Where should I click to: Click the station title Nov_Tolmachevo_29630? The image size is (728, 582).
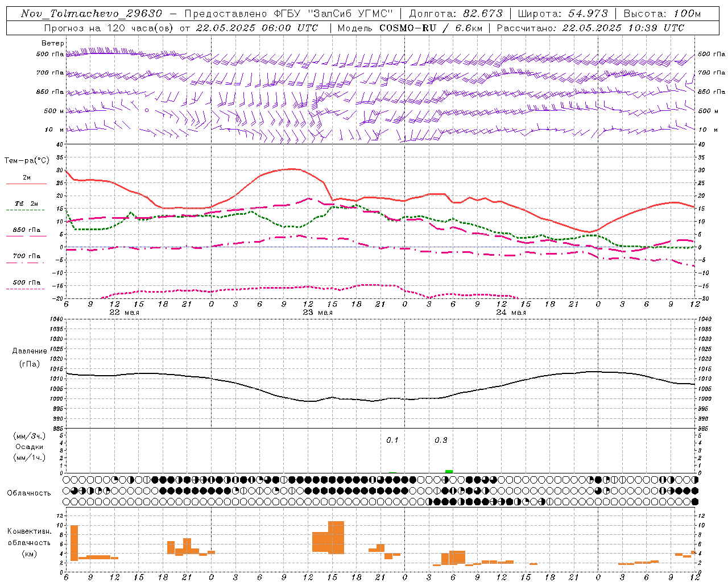tap(92, 14)
